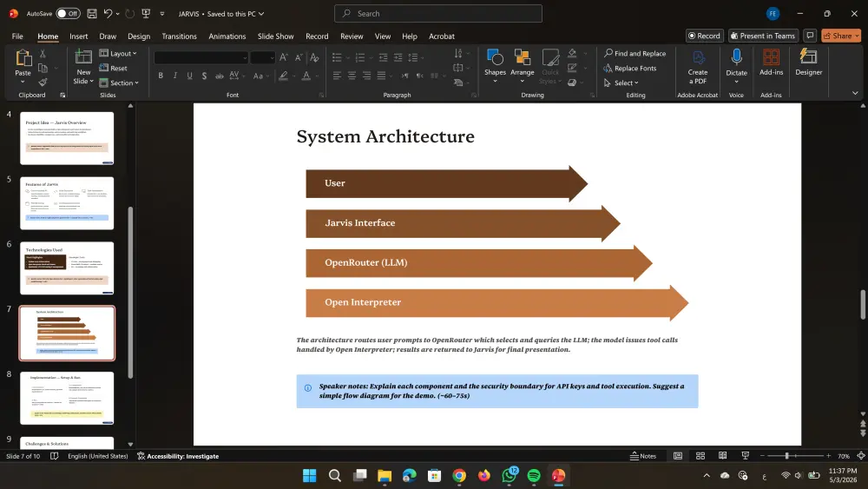Open the Shapes gallery
Screen dimensions: 868x489
point(495,65)
